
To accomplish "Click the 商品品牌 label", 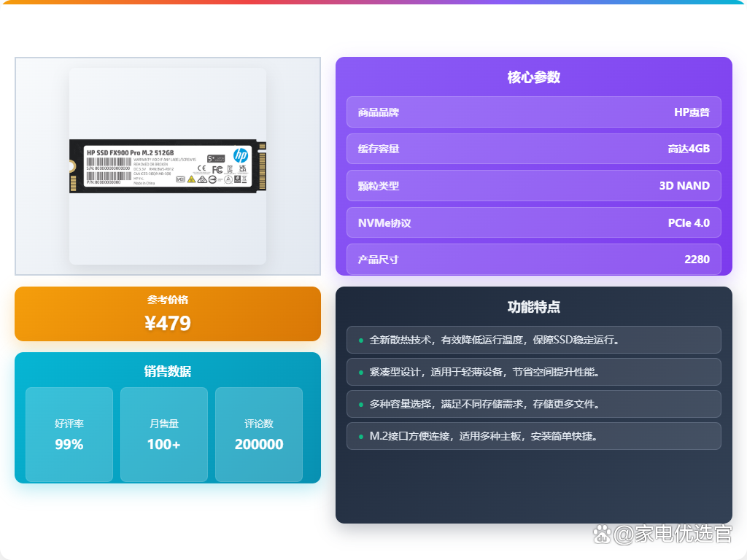I will (379, 112).
